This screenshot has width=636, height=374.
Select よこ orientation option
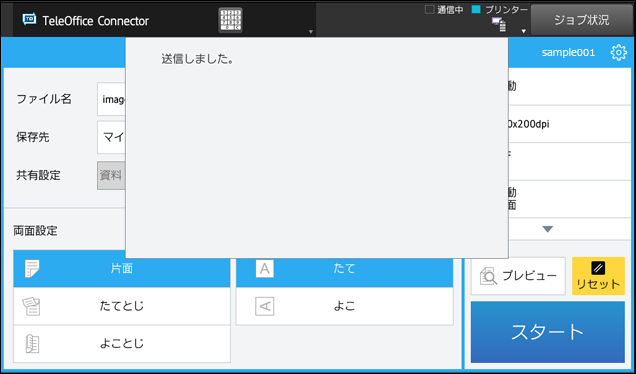[344, 306]
